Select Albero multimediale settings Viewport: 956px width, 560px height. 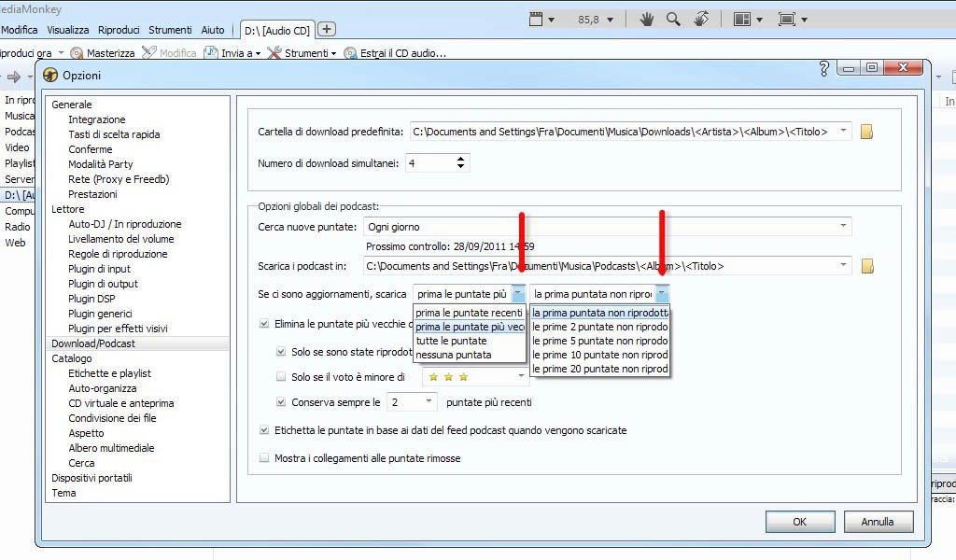[112, 448]
